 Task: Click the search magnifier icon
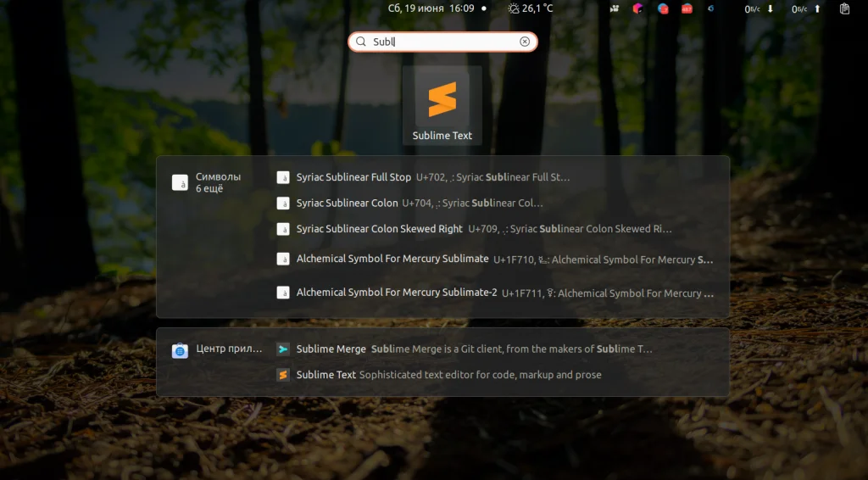coord(361,42)
